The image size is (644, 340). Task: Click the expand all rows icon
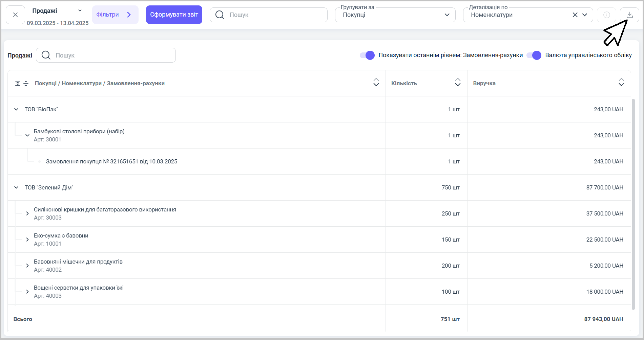click(18, 84)
